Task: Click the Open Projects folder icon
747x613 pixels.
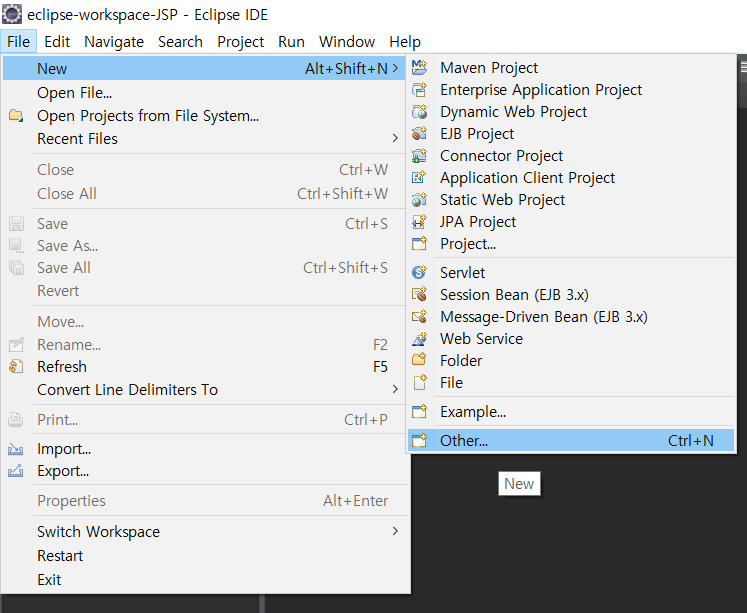Action: click(x=16, y=116)
